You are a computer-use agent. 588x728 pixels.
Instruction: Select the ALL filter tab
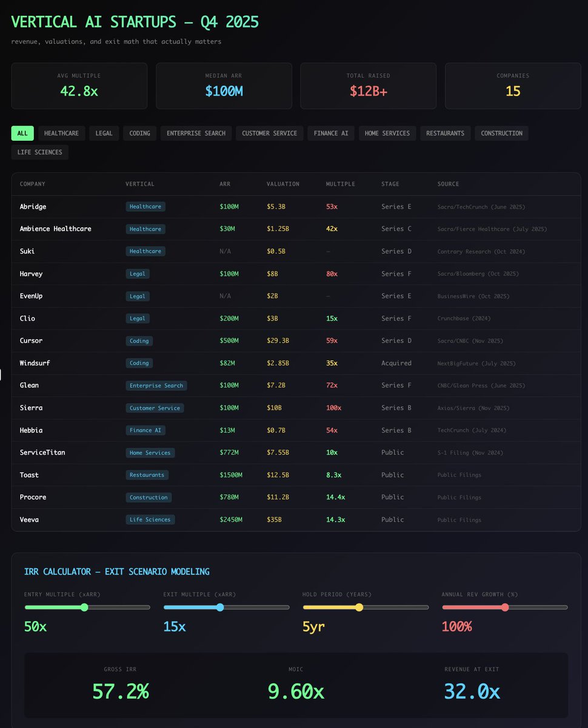22,133
